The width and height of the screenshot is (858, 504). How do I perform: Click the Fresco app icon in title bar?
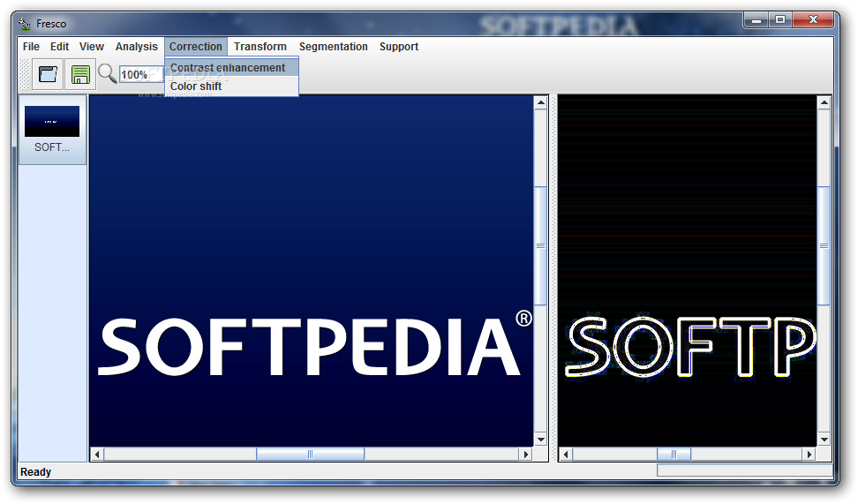tap(25, 24)
